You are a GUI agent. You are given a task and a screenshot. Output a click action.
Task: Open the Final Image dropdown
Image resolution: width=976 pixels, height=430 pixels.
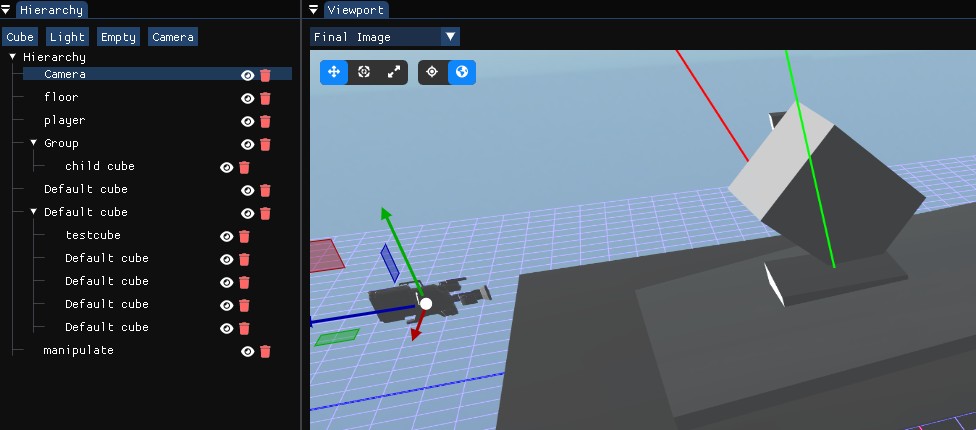pyautogui.click(x=385, y=37)
